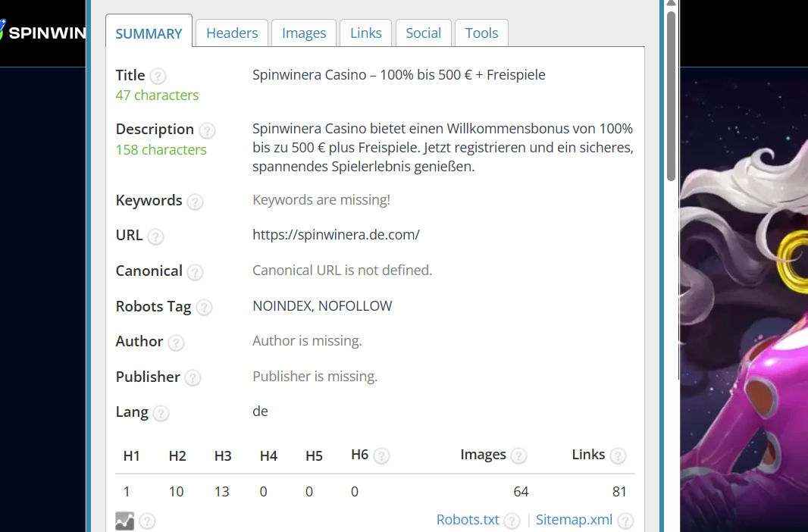
Task: Open the Images tab
Action: click(x=304, y=33)
